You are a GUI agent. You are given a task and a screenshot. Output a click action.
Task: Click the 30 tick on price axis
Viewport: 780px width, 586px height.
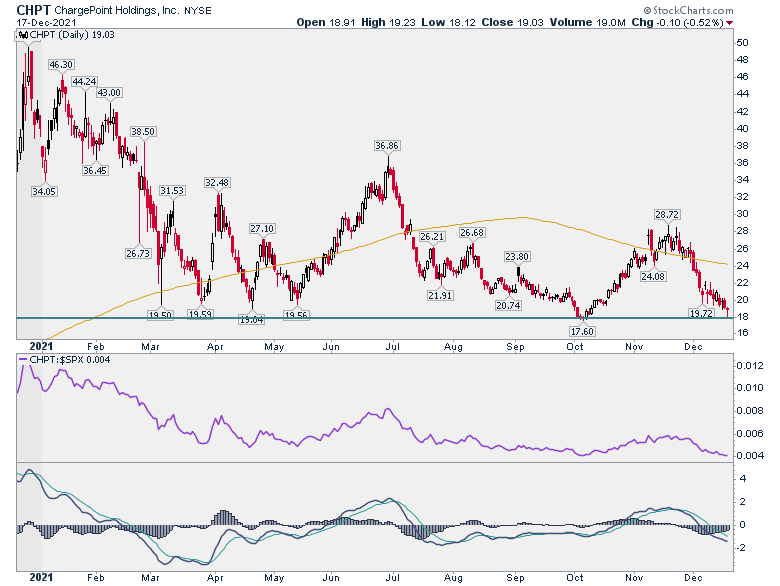pos(743,214)
